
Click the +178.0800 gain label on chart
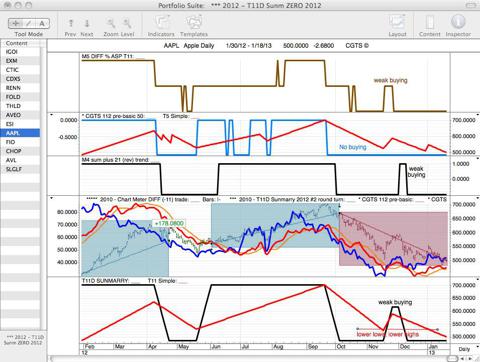pos(169,223)
